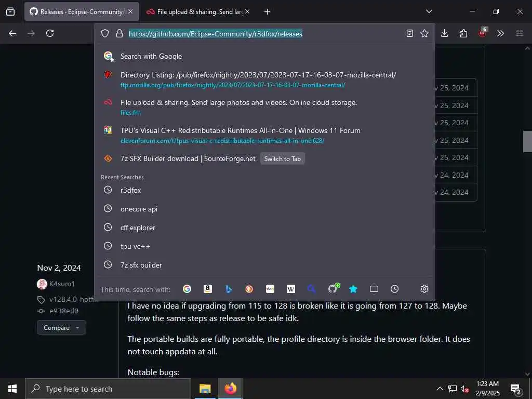Open the uBlock Origin extension icon
The image size is (532, 399).
[483, 33]
